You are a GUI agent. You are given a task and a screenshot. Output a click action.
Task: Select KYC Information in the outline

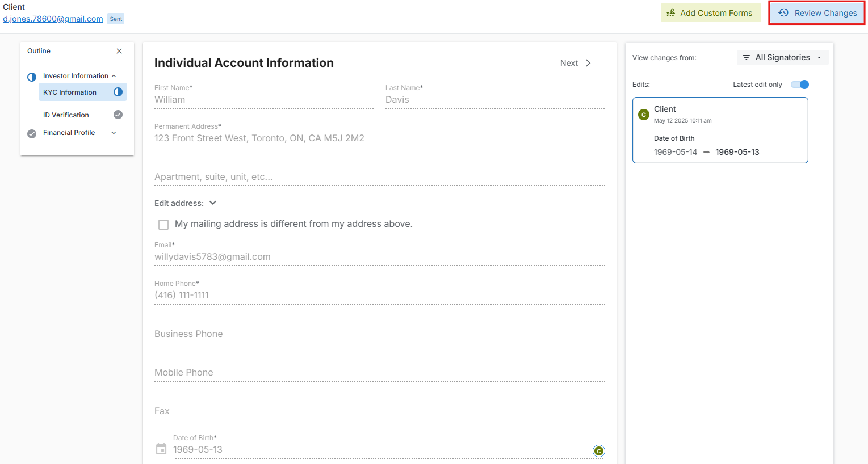pyautogui.click(x=83, y=92)
